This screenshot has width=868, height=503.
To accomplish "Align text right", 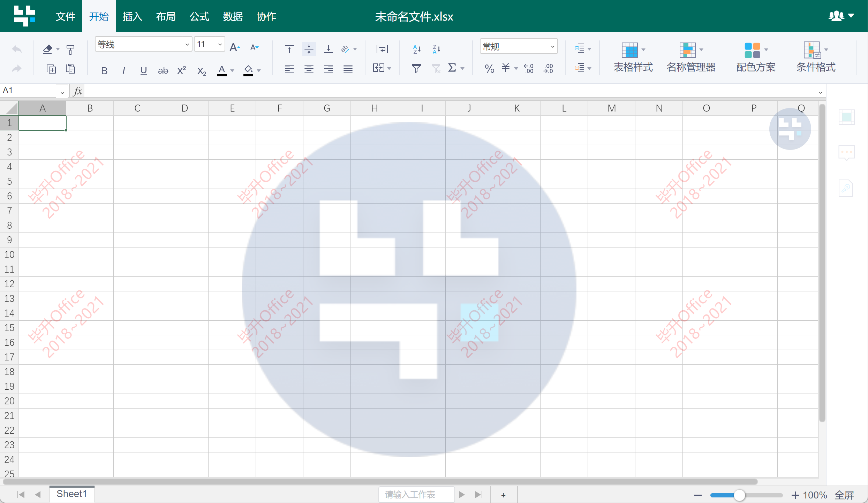I will tap(328, 69).
